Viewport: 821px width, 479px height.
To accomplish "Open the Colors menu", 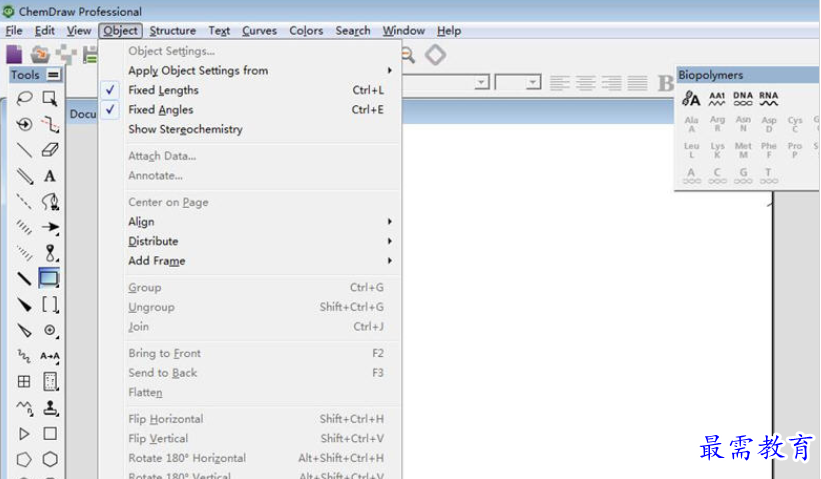I will tap(306, 31).
